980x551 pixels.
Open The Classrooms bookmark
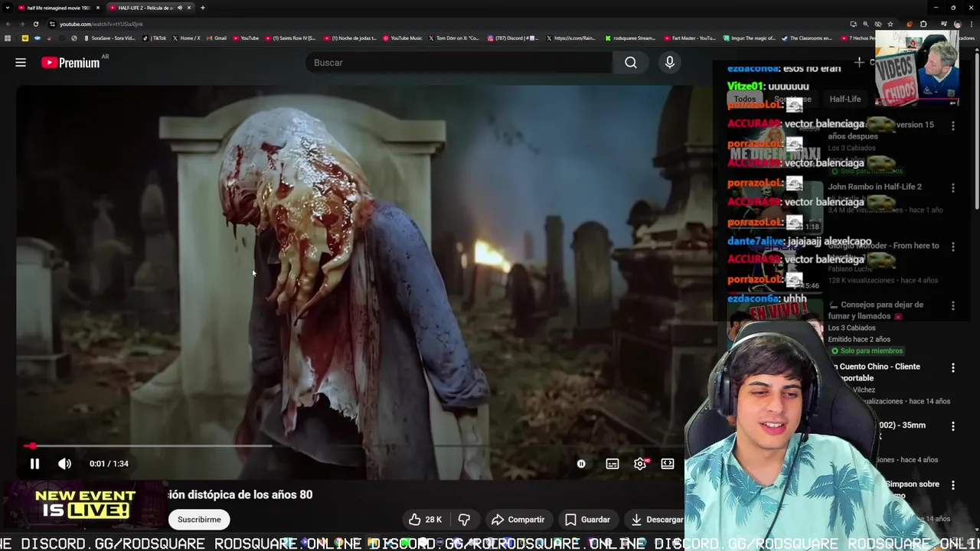point(807,38)
